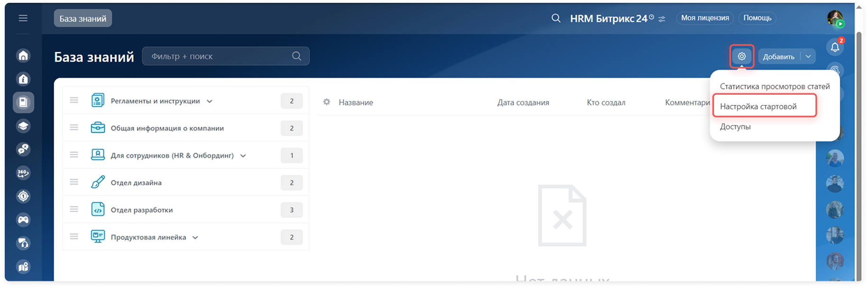
Task: Click the Фильтр + поиск field
Action: point(218,56)
